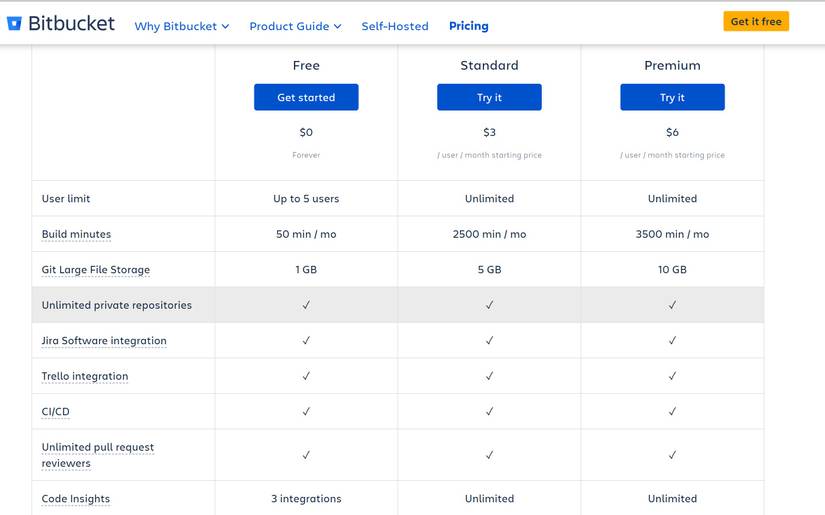Click Premium checkmark in Trello integration row

(672, 377)
